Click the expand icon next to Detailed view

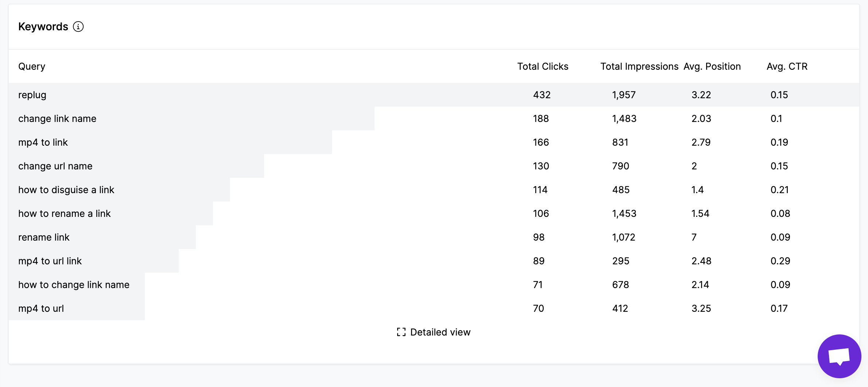point(401,332)
